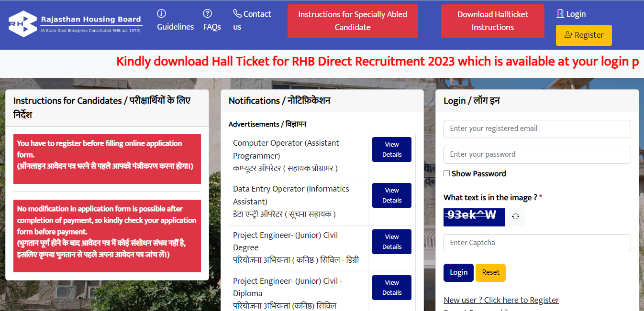
Task: Click the 'Login / लॉग इन' panel heading
Action: pyautogui.click(x=472, y=101)
